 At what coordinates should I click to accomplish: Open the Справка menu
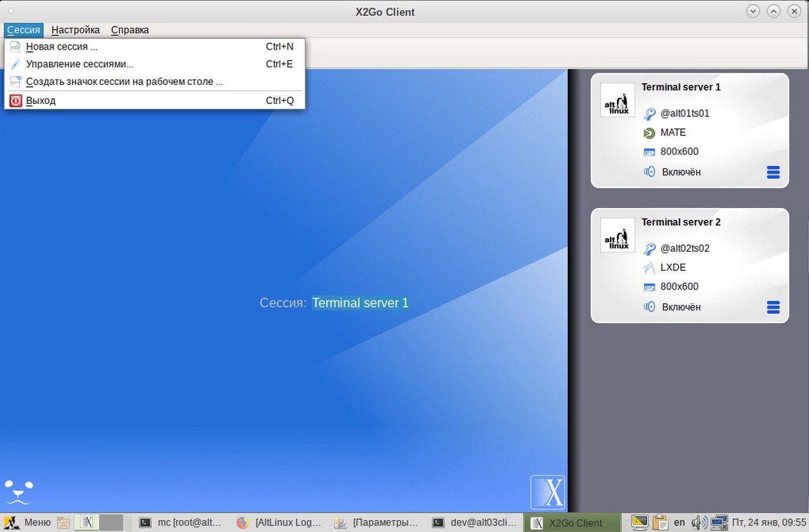[130, 30]
